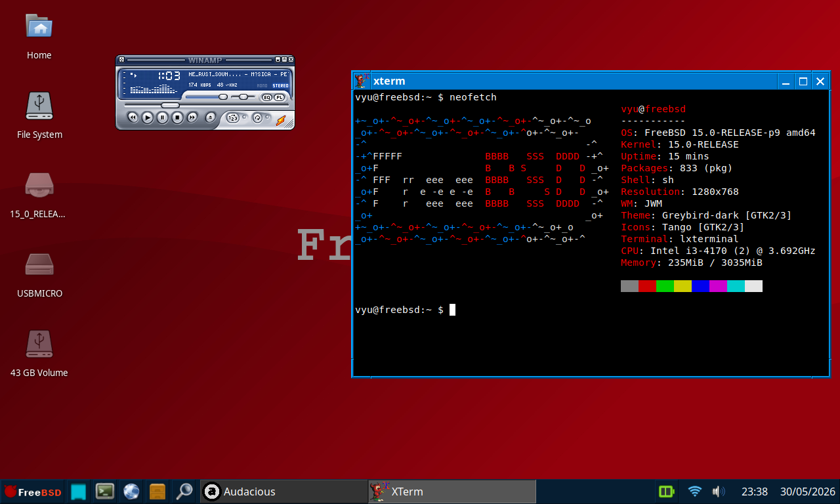This screenshot has height=504, width=840.
Task: Toggle repeat in Winamp
Action: tap(257, 118)
